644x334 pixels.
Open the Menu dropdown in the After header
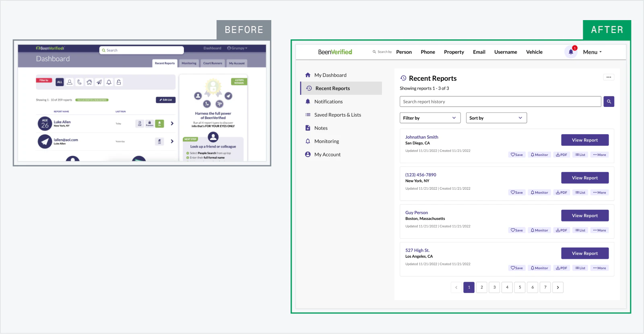(x=592, y=52)
